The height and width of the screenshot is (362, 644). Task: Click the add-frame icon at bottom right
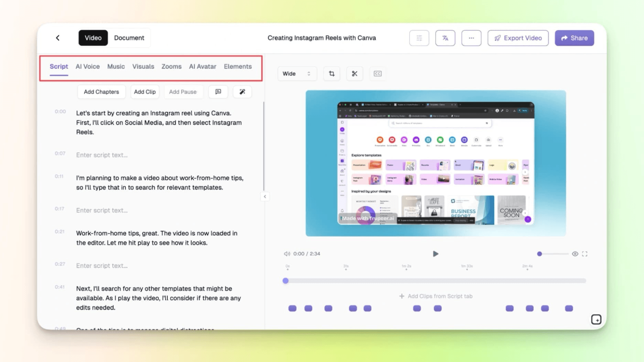pos(596,319)
